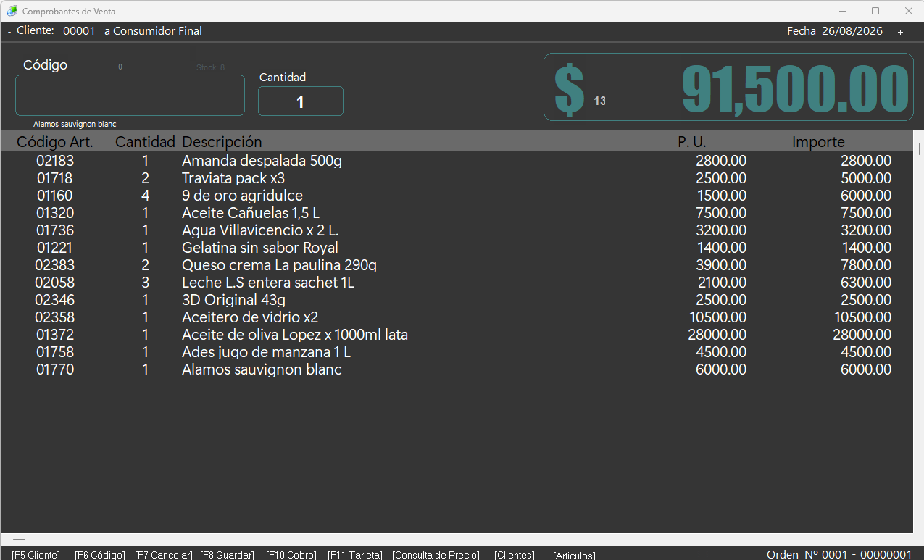Select Gelatina sin sabor Royal row
Viewport: 924px width, 560px height.
(457, 248)
